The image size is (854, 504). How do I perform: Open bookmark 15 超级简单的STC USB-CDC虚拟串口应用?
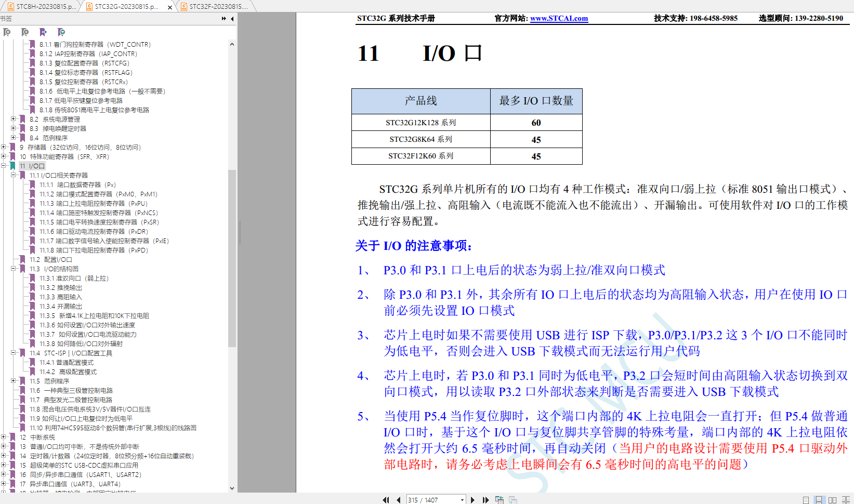pyautogui.click(x=79, y=466)
